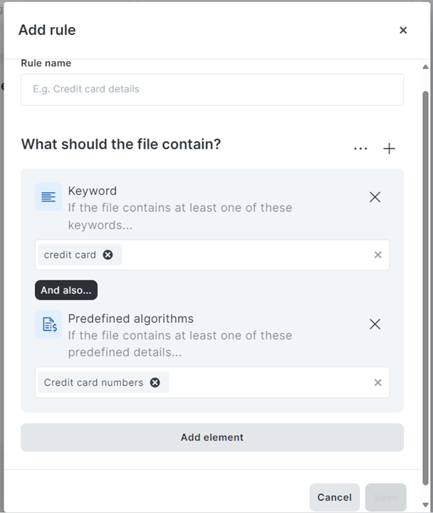Viewport: 433px width, 513px height.
Task: Open the keyword entry field
Action: click(x=247, y=255)
